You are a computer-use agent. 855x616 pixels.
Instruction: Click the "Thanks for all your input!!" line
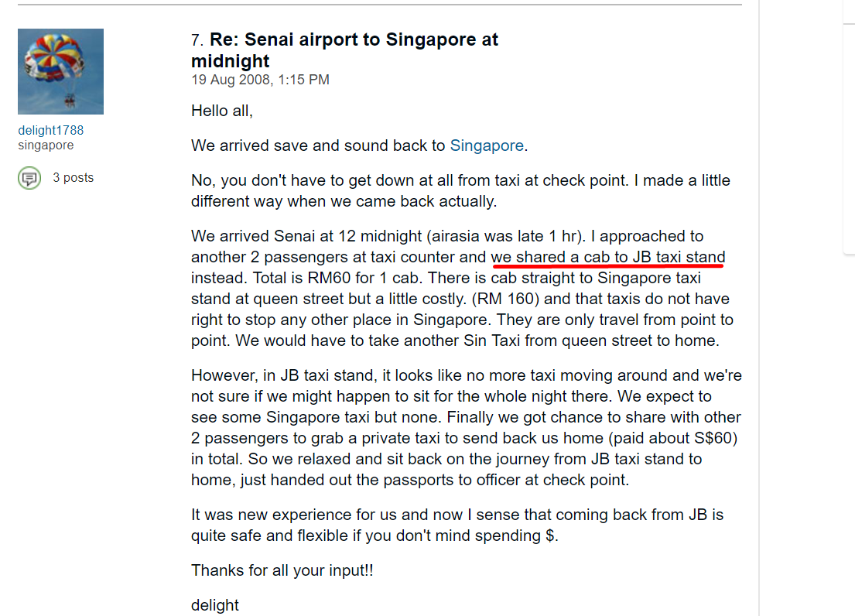[x=282, y=570]
